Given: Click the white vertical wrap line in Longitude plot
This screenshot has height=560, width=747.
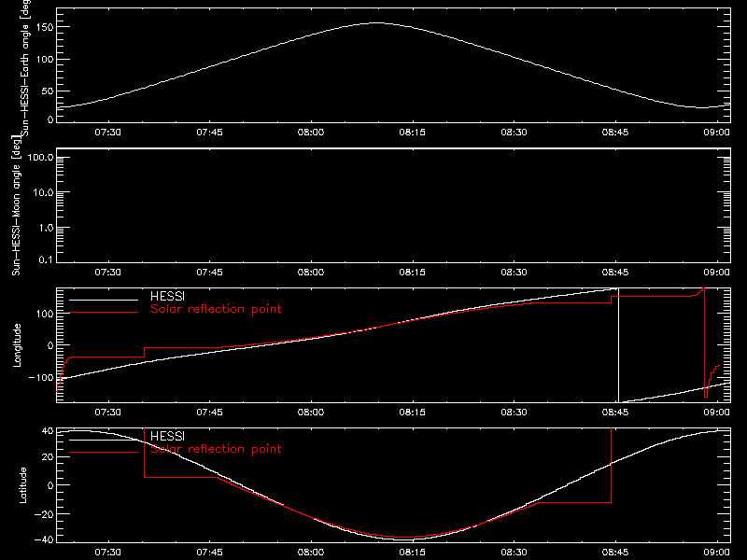Looking at the screenshot, I should click(618, 345).
